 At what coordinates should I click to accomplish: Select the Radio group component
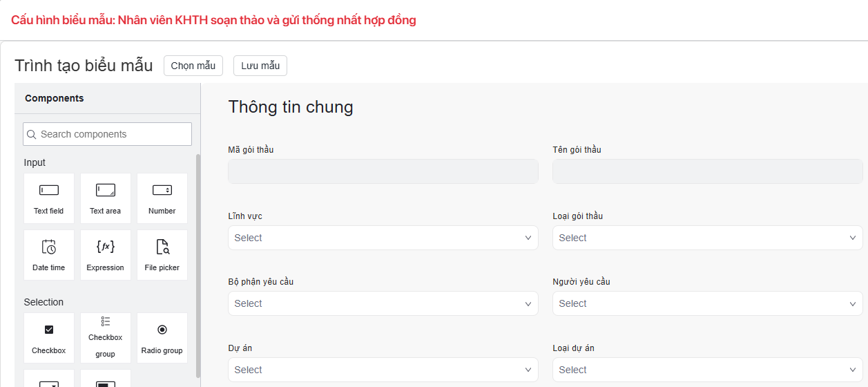(162, 338)
